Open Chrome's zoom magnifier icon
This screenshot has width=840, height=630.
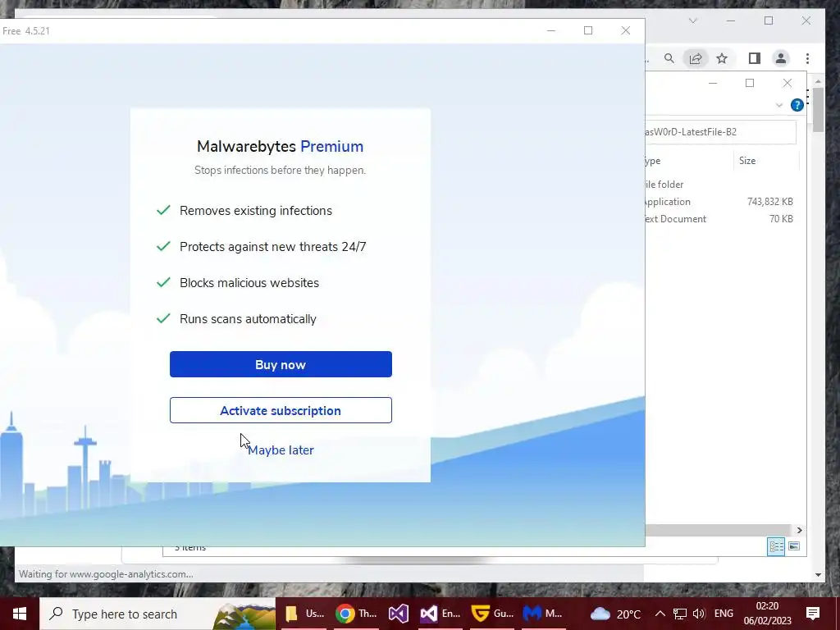pyautogui.click(x=669, y=58)
